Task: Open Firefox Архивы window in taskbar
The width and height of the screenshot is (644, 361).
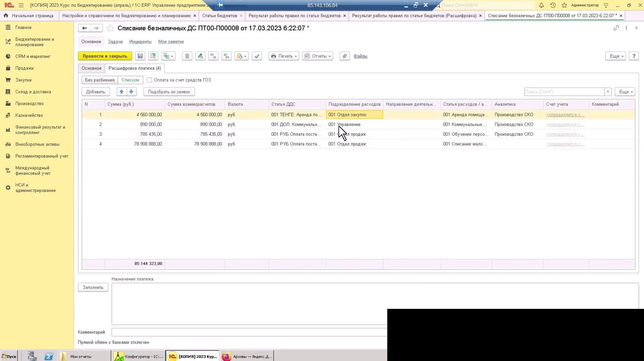Action: click(247, 356)
